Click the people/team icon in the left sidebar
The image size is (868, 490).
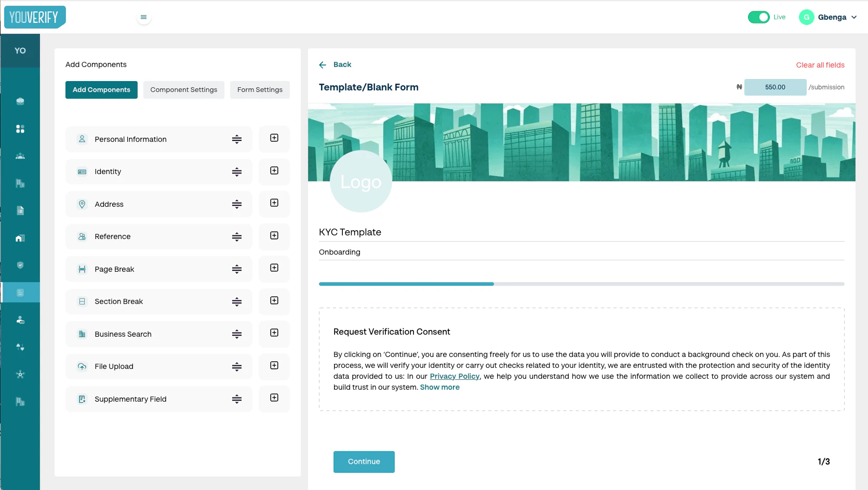pos(20,156)
